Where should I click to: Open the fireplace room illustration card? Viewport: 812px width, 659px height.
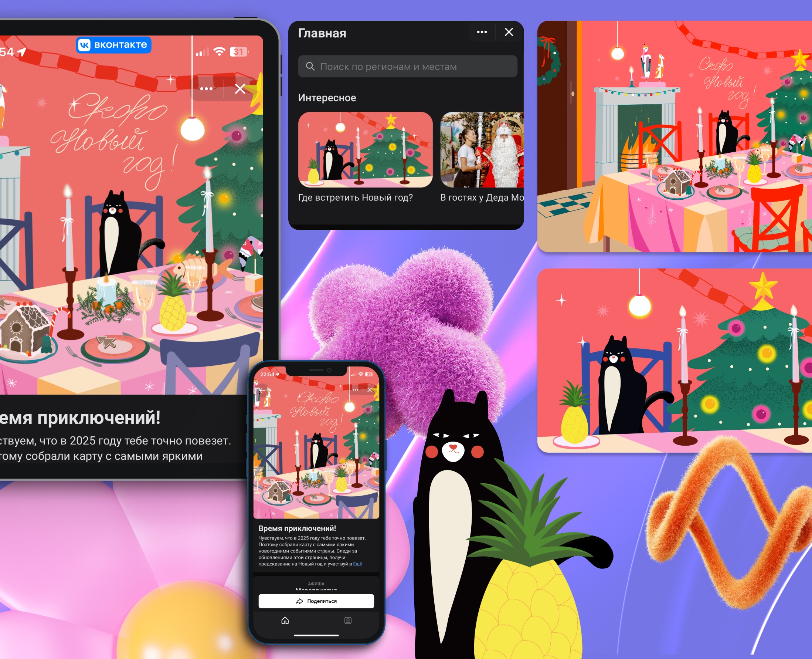674,137
